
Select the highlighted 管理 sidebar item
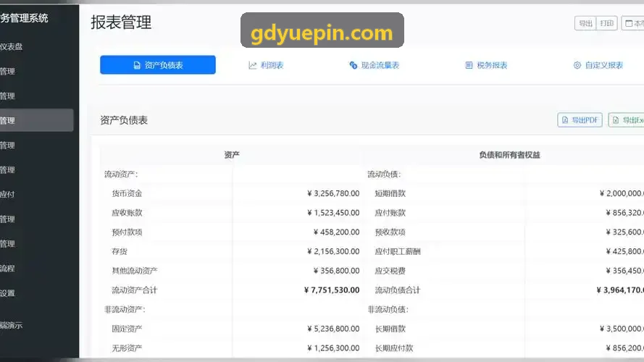click(x=36, y=120)
